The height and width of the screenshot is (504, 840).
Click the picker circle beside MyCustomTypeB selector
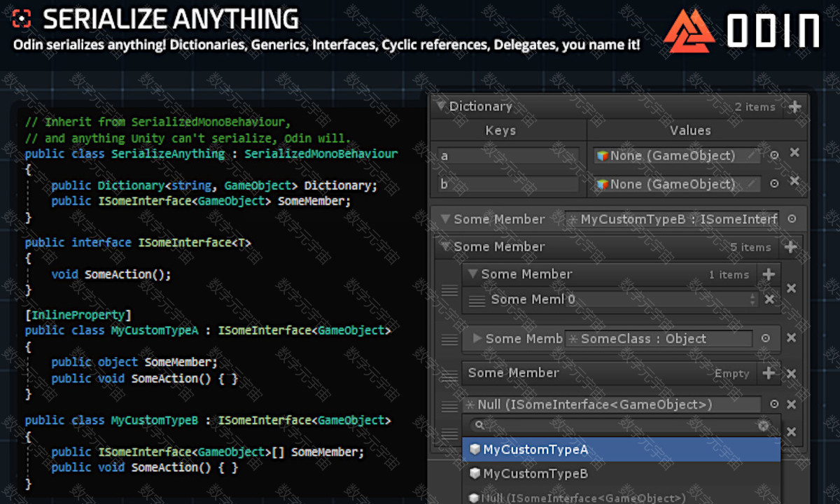point(792,219)
